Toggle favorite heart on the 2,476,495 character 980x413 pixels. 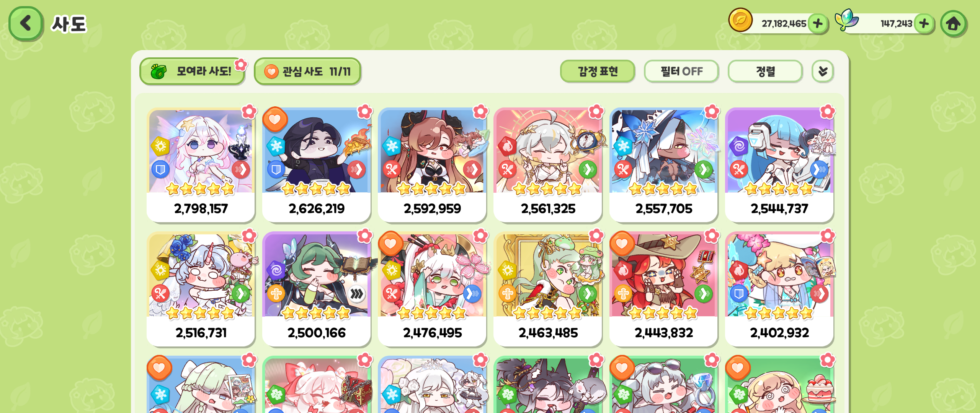click(390, 244)
